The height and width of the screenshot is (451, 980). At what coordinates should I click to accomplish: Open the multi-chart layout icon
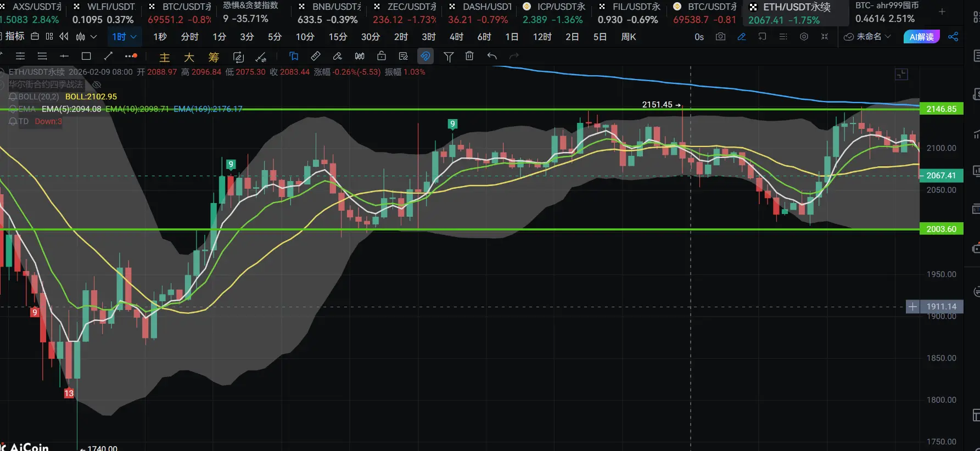tap(49, 36)
